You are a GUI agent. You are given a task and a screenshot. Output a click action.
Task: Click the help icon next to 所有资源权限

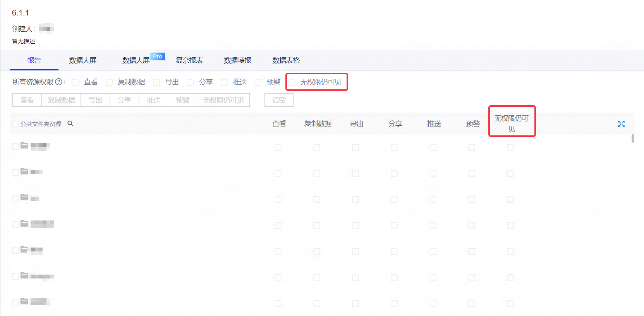[x=58, y=82]
